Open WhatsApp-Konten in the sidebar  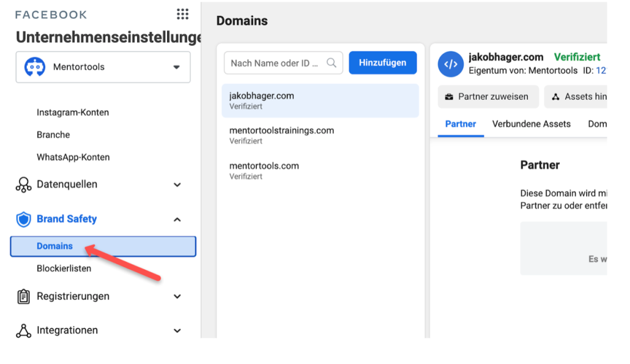point(73,157)
